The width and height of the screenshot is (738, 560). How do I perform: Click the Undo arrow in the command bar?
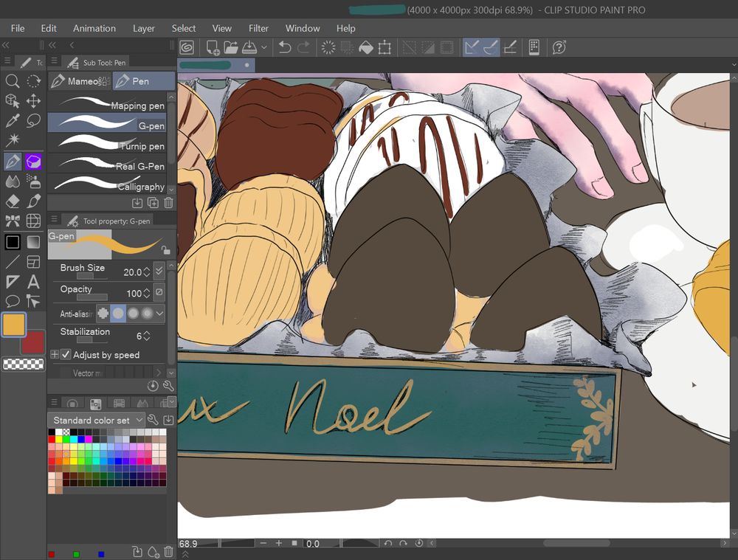tap(285, 48)
